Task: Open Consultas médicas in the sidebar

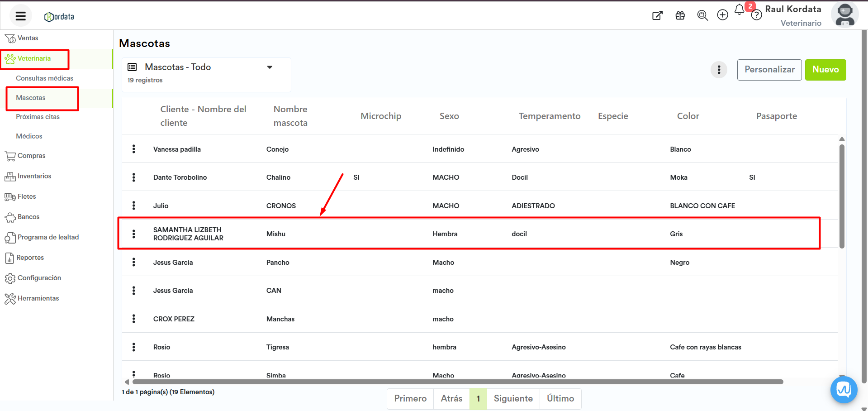Action: [x=44, y=78]
